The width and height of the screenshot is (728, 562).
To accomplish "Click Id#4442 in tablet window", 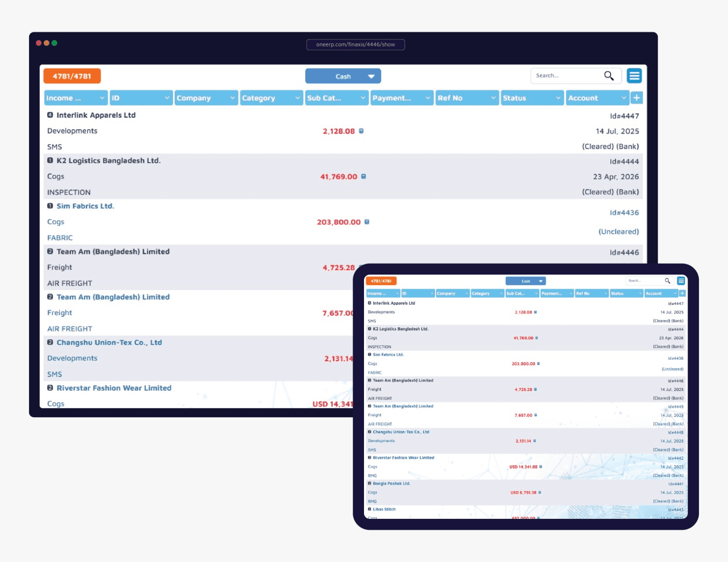I will (676, 458).
